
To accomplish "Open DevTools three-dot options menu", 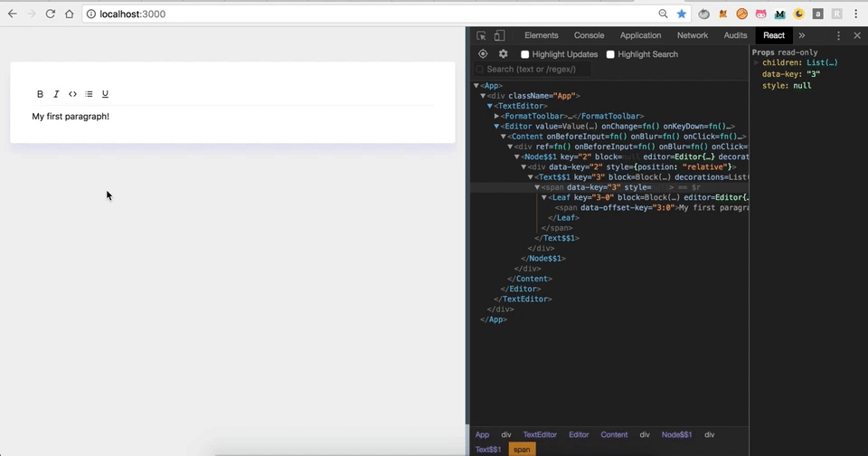I will point(838,35).
